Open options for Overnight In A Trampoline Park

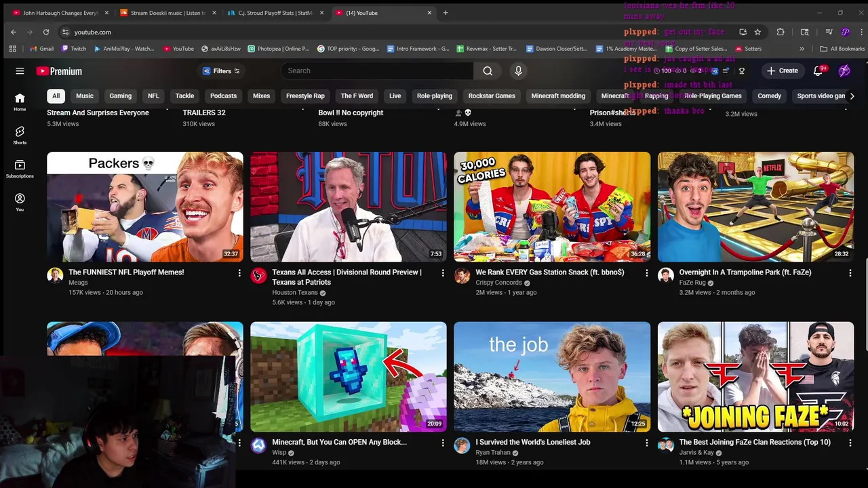point(850,272)
